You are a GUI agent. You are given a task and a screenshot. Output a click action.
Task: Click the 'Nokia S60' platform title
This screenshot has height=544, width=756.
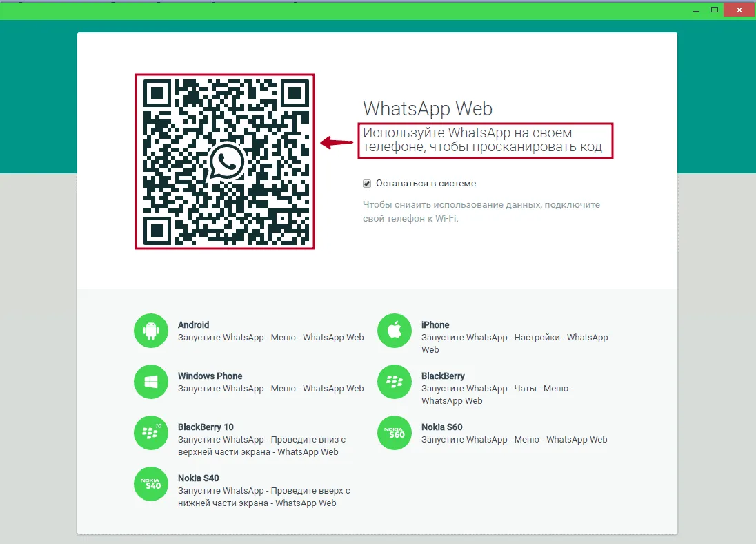point(441,427)
